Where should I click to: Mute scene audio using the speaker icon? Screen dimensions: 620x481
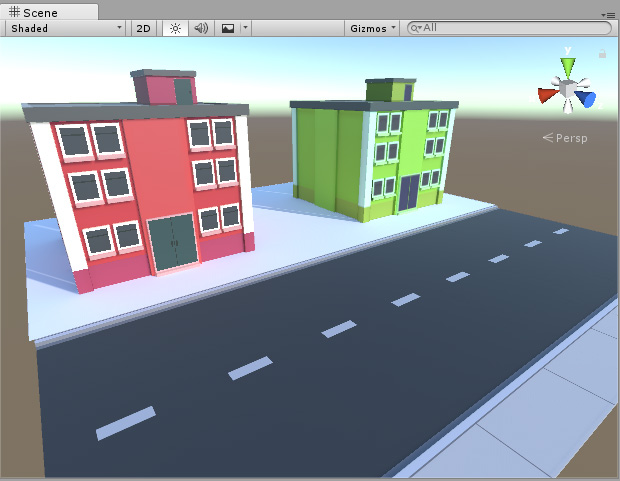click(x=201, y=28)
